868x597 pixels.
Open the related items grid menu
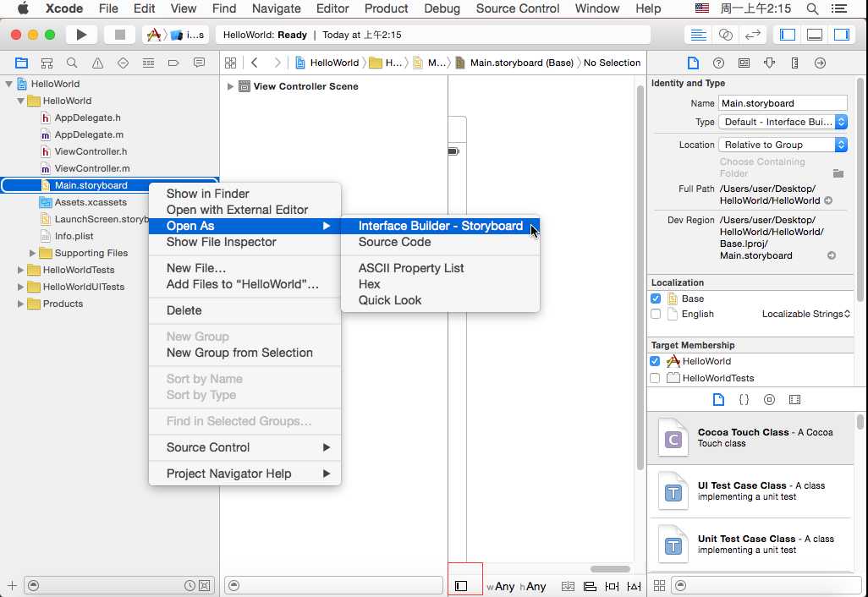tap(230, 63)
